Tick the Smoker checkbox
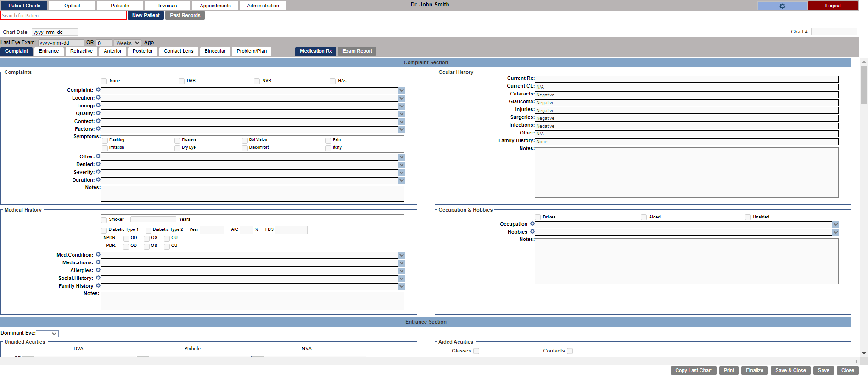The height and width of the screenshot is (385, 868). pyautogui.click(x=104, y=220)
